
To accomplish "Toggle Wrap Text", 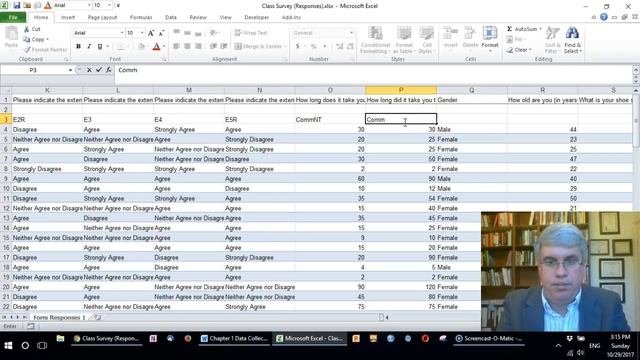I will [x=251, y=33].
